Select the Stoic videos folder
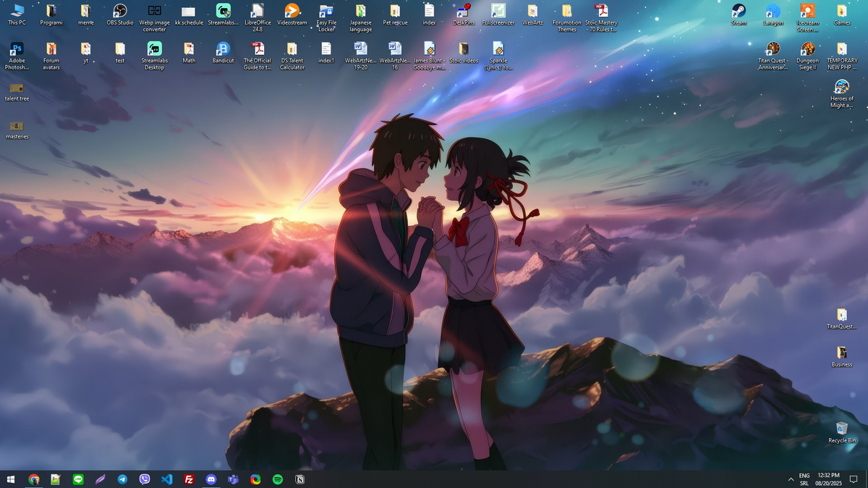The height and width of the screenshot is (488, 868). point(464,53)
